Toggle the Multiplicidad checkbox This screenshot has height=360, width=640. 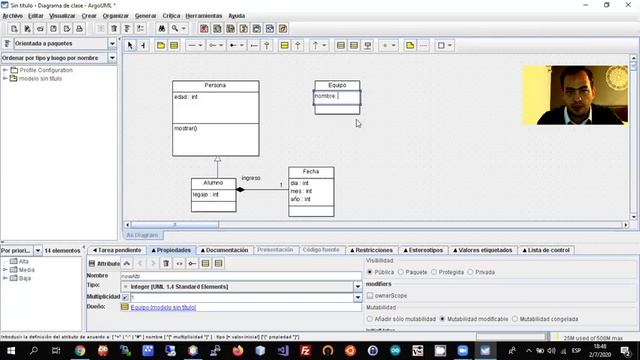[125, 297]
